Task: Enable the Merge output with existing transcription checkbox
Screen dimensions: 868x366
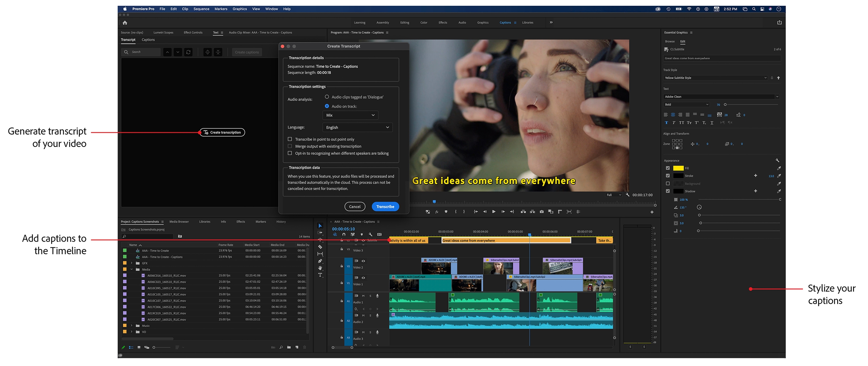Action: click(x=290, y=146)
